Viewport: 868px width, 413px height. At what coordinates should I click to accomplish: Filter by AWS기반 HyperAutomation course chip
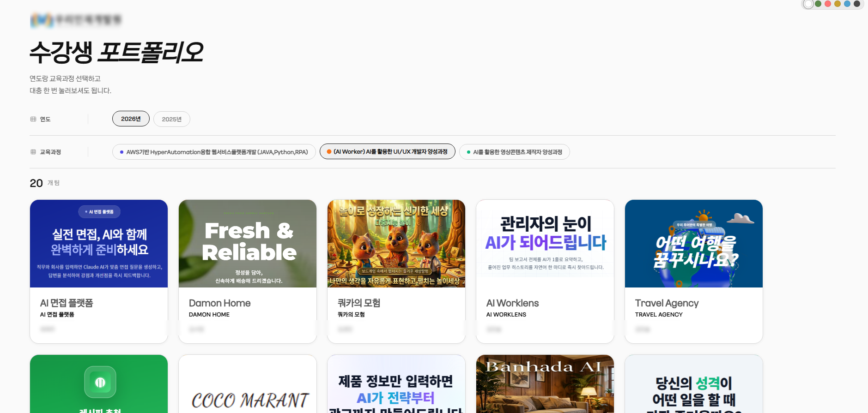pyautogui.click(x=214, y=152)
